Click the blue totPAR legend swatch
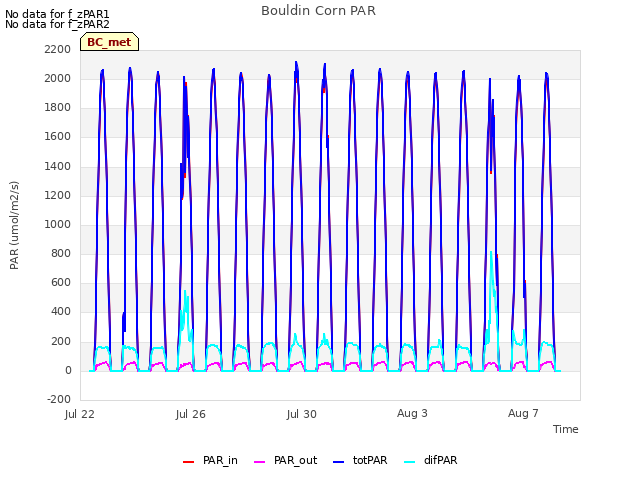The width and height of the screenshot is (640, 480). pos(339,462)
